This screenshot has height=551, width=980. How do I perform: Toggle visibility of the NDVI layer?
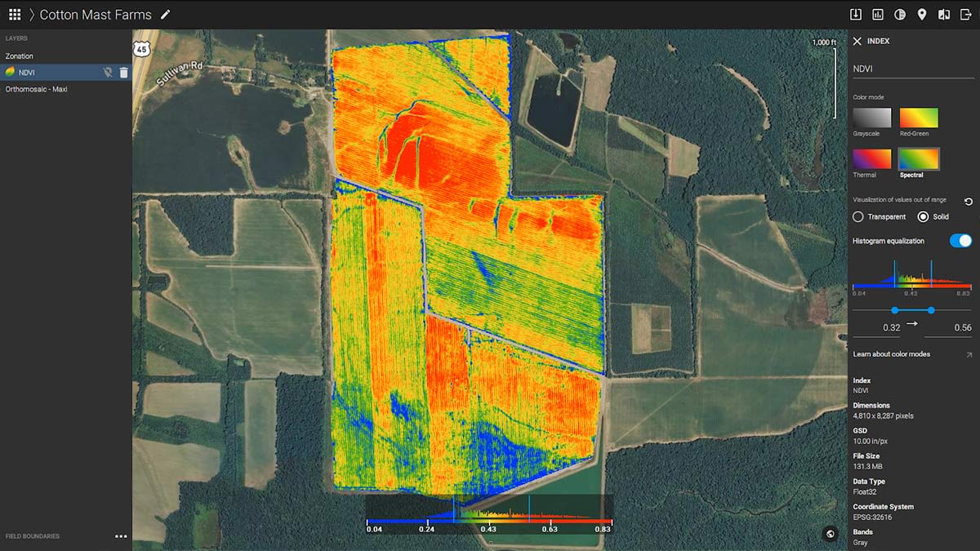click(x=109, y=72)
